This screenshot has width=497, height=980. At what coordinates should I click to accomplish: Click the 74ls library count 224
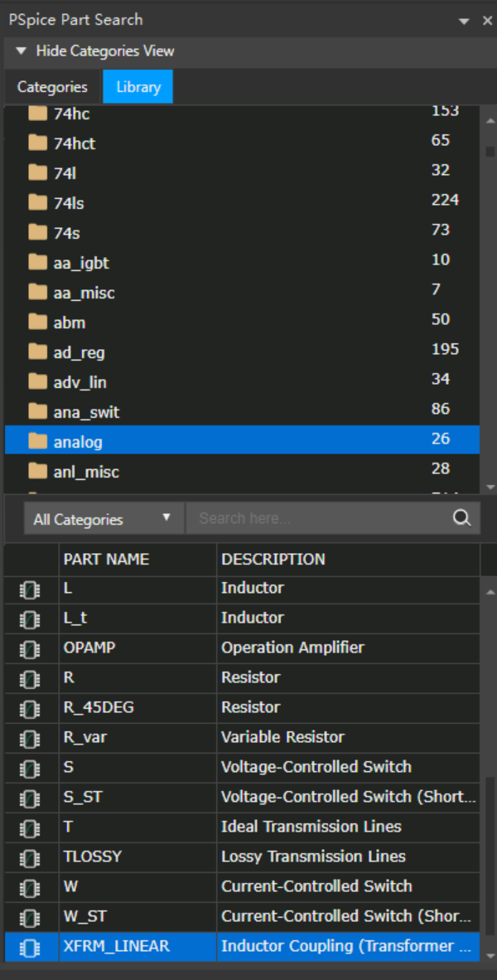click(445, 200)
